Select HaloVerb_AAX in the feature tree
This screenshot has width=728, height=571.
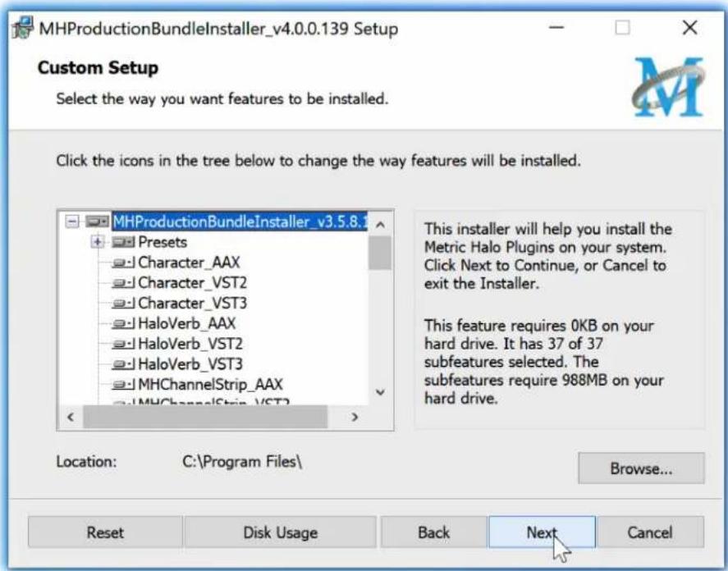(x=186, y=323)
